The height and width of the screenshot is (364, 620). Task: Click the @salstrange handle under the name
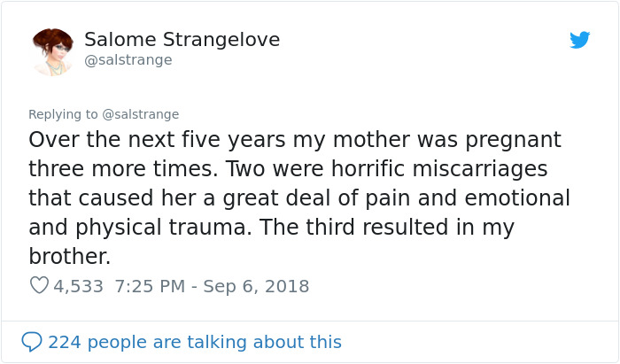tap(128, 60)
